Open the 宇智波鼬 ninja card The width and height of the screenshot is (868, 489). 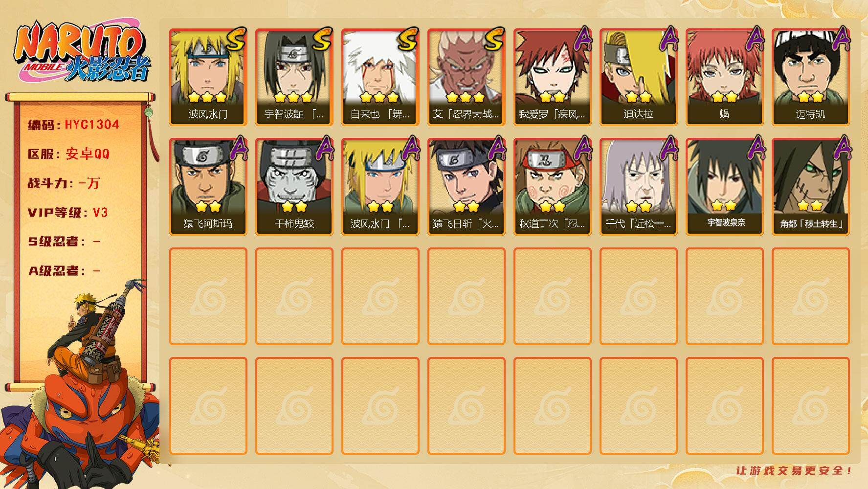tap(294, 77)
